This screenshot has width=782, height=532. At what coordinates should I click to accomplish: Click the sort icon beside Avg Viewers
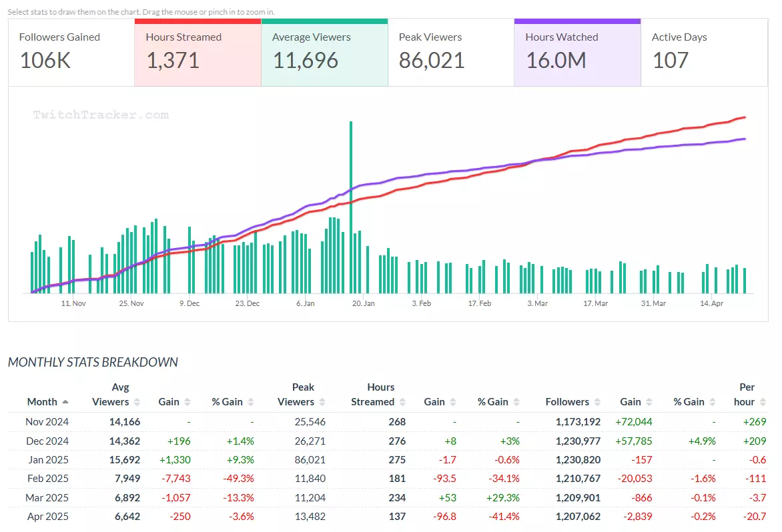137,402
